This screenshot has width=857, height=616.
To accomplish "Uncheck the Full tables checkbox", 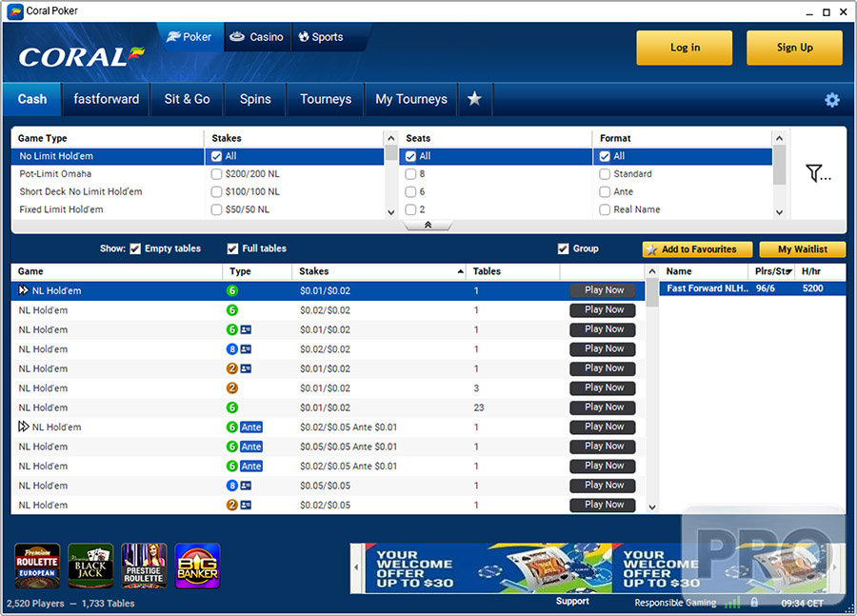I will coord(233,248).
